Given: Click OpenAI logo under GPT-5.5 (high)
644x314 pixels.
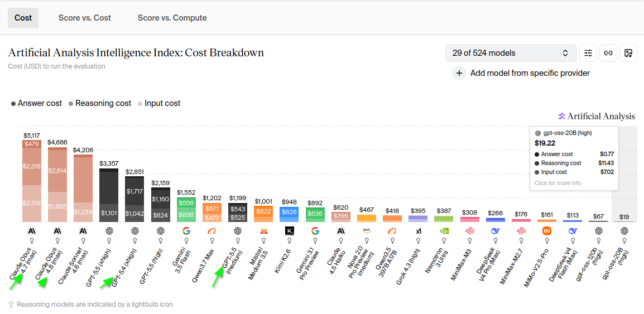Looking at the screenshot, I should (160, 231).
